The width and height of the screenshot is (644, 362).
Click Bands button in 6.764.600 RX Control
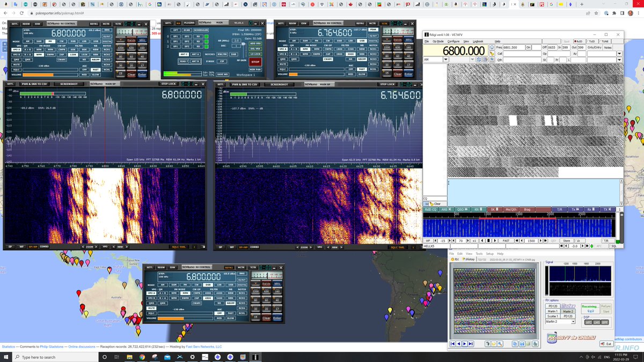point(397,40)
